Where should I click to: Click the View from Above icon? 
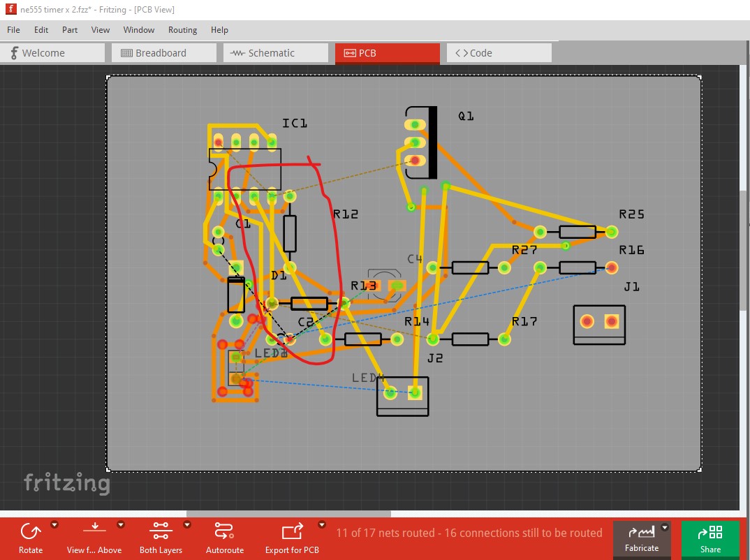[94, 529]
